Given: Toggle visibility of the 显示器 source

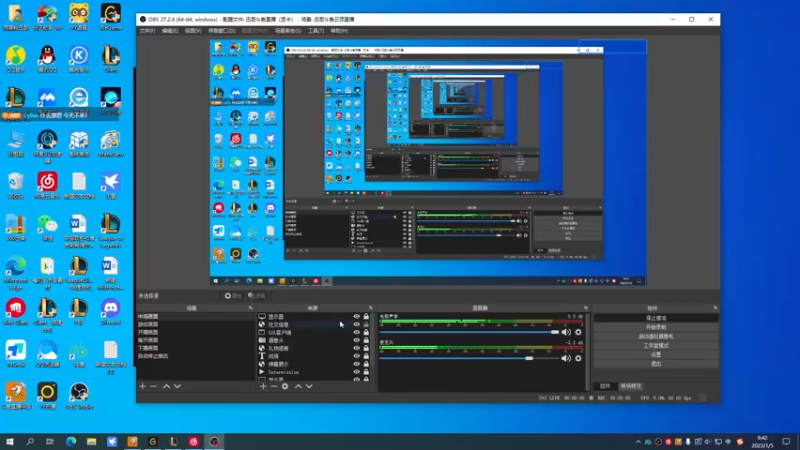Looking at the screenshot, I should coord(357,316).
